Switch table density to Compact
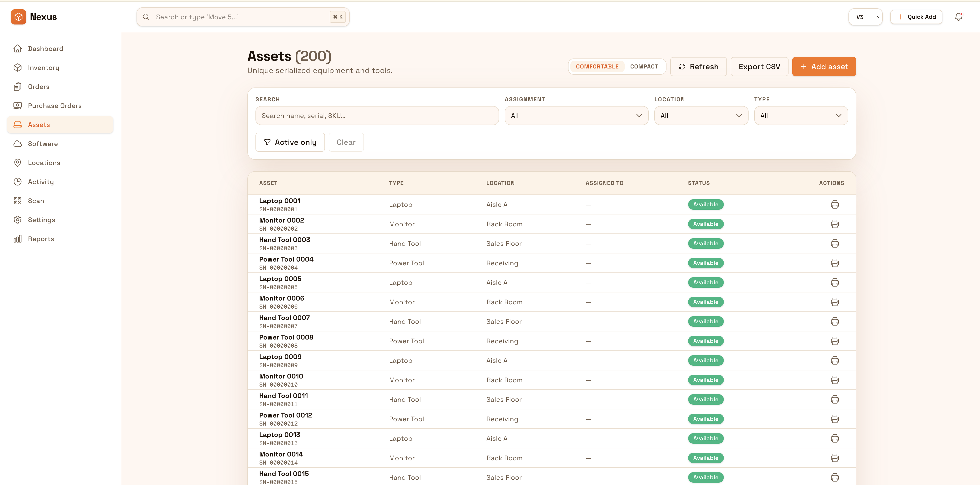The image size is (980, 485). [x=644, y=66]
